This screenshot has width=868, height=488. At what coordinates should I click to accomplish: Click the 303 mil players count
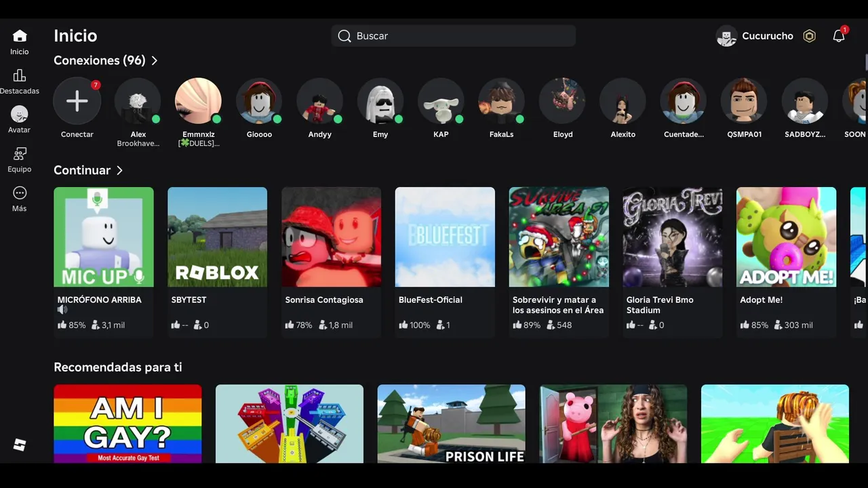[799, 325]
